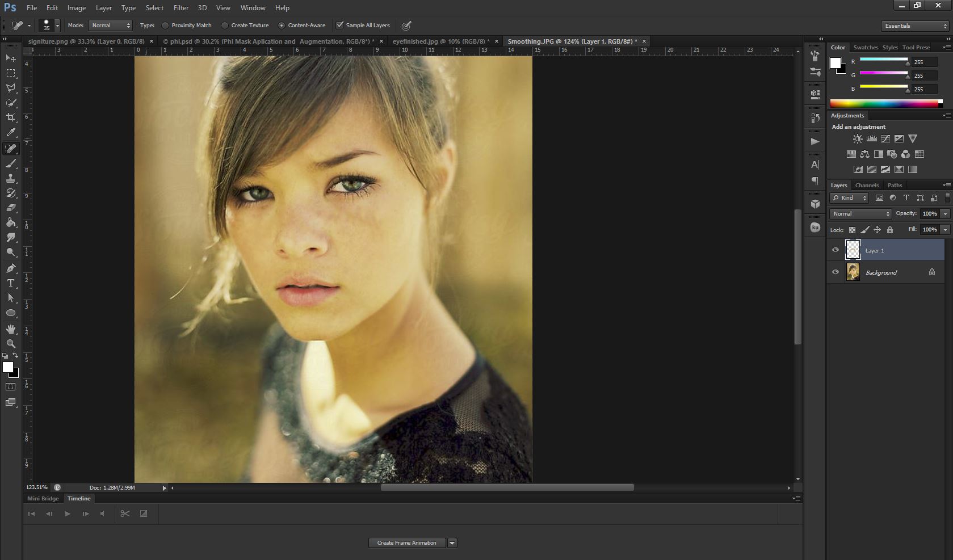
Task: Select the Smudge tool
Action: 11,237
